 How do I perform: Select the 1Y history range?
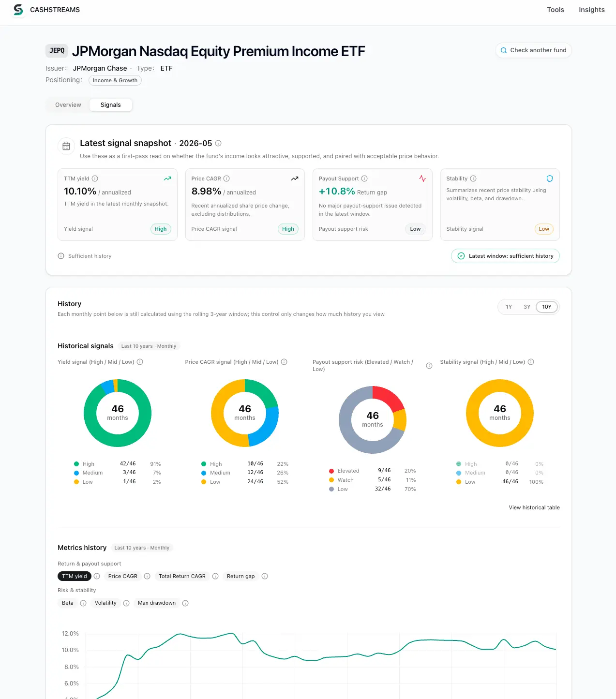pos(509,307)
